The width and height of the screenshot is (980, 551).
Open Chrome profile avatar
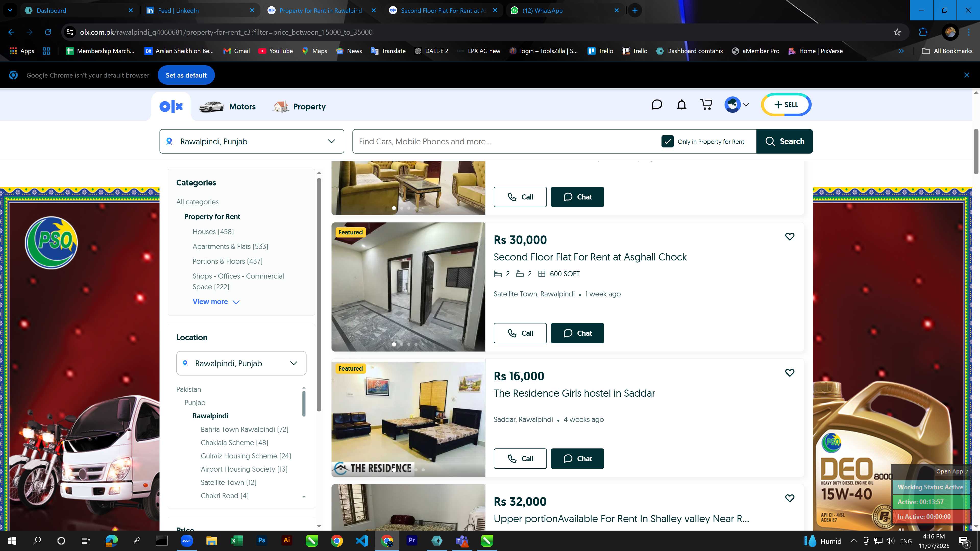coord(950,32)
